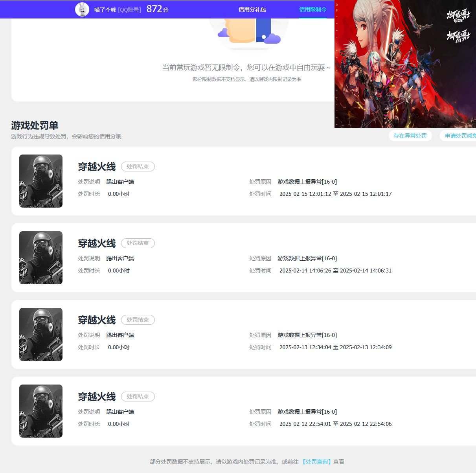Click the time range starting 2025-02-15 12:01:12
Viewport: 476px width, 473px height.
tap(336, 194)
